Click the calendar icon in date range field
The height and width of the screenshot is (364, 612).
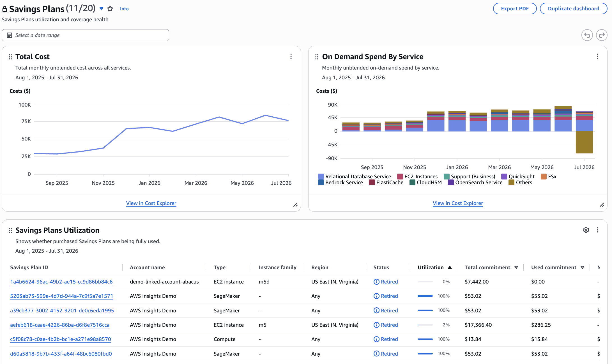coord(9,35)
